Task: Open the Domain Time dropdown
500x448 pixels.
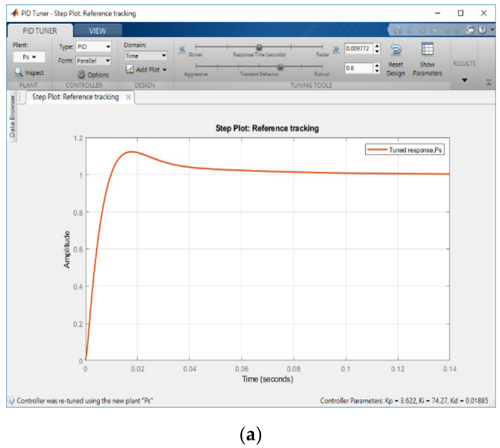Action: 146,56
